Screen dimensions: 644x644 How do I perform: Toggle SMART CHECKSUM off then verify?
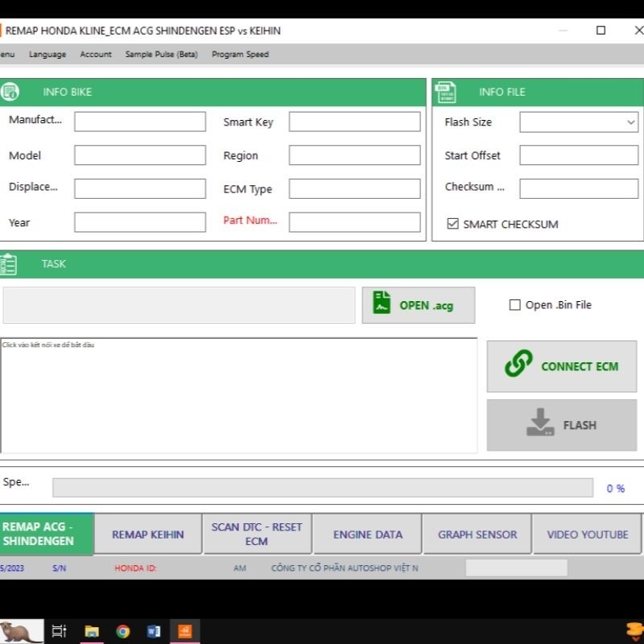pyautogui.click(x=453, y=224)
